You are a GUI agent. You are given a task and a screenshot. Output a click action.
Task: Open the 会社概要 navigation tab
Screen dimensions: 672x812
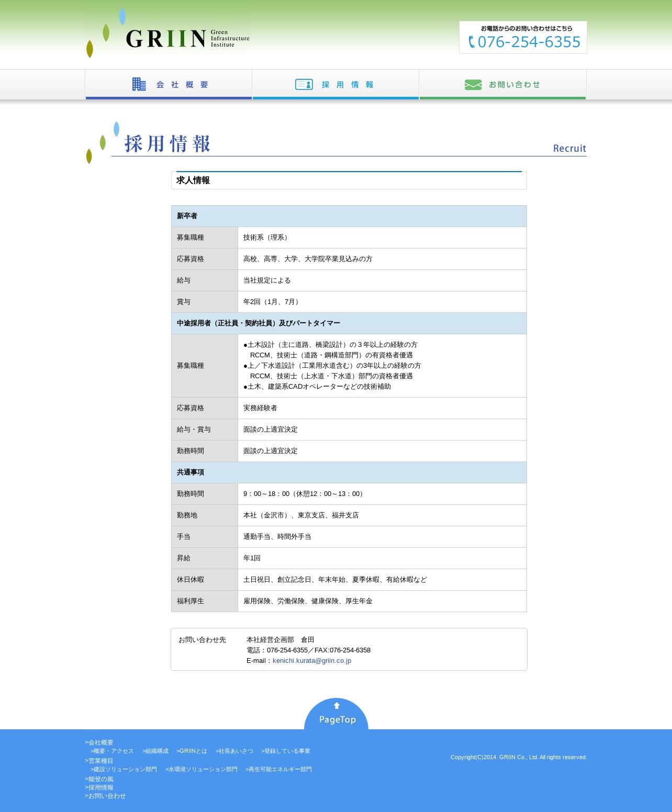[x=169, y=84]
